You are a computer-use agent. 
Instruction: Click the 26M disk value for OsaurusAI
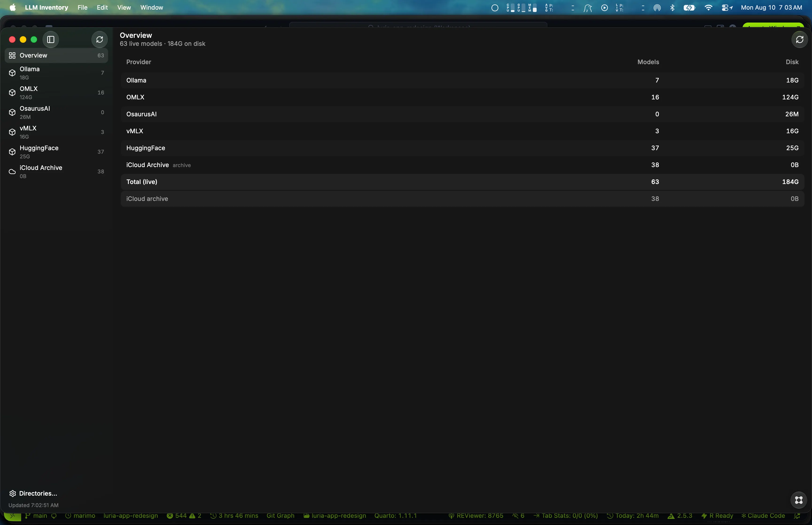pos(792,114)
